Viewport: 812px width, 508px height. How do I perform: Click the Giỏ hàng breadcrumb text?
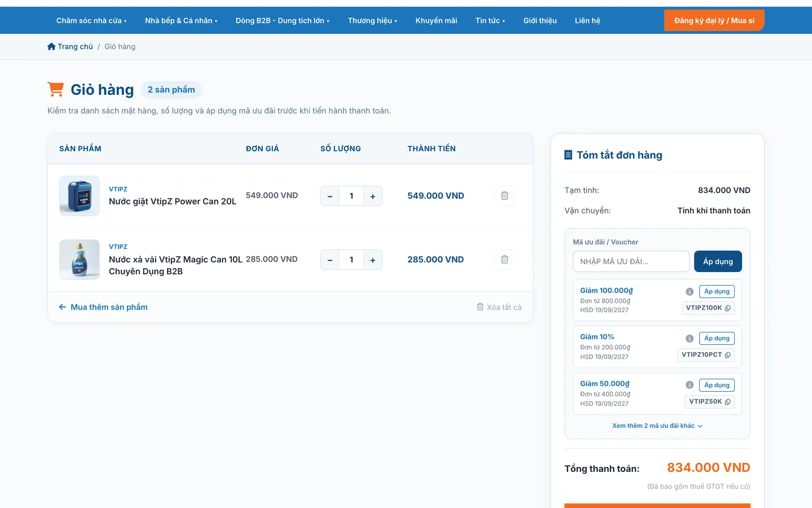point(120,46)
